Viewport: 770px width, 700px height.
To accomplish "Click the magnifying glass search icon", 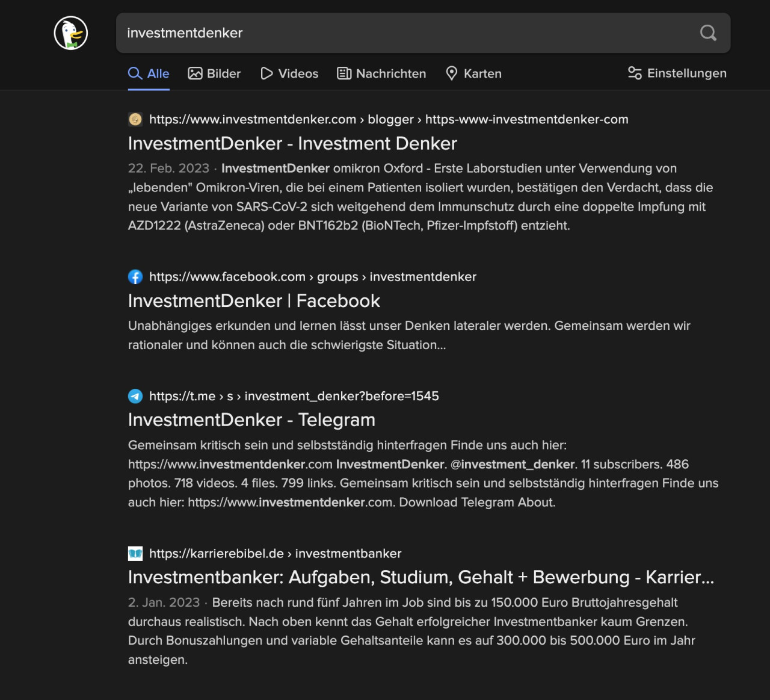I will [x=708, y=33].
